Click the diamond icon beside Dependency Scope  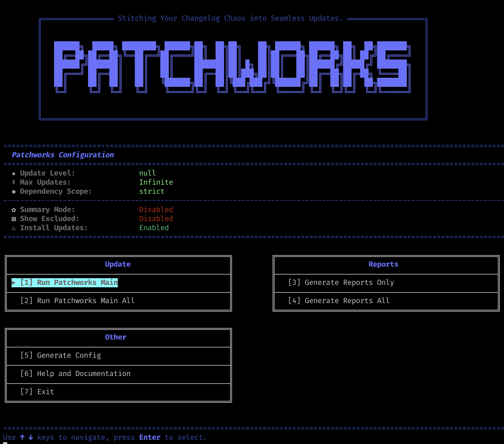(14, 191)
